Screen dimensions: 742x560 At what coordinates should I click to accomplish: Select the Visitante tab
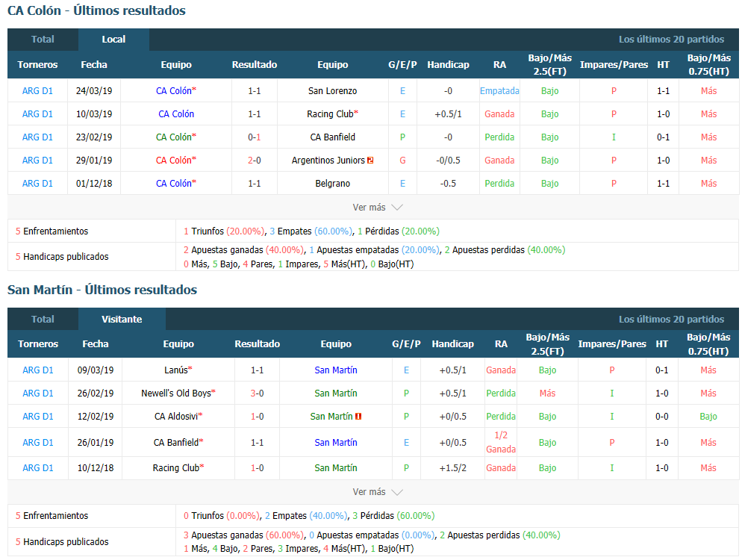pos(122,319)
